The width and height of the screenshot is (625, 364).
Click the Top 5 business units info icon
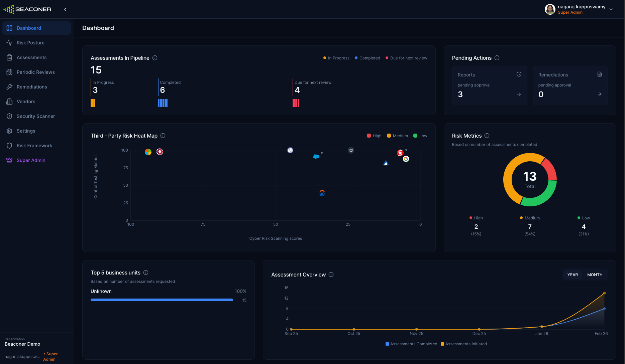(x=146, y=272)
